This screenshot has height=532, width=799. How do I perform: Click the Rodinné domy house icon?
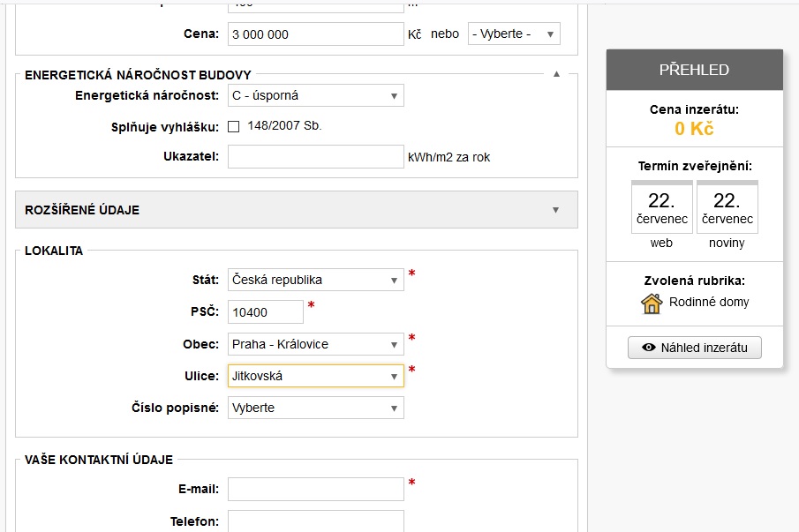652,303
